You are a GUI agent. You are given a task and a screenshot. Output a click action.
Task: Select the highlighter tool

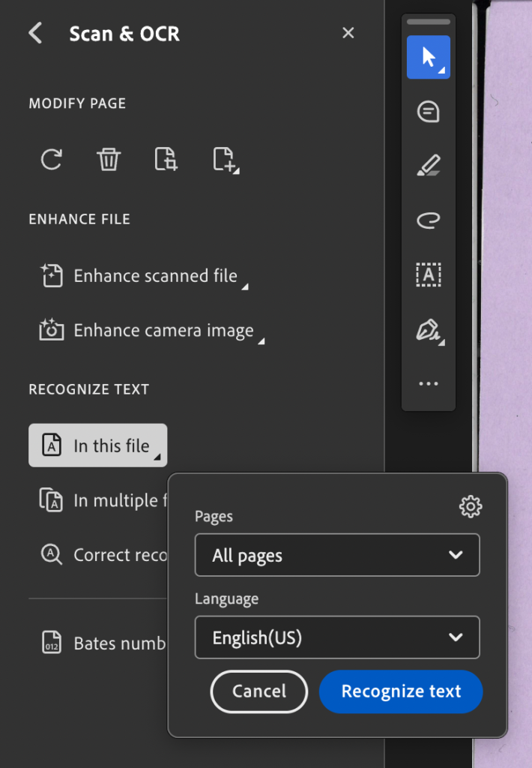coord(429,165)
